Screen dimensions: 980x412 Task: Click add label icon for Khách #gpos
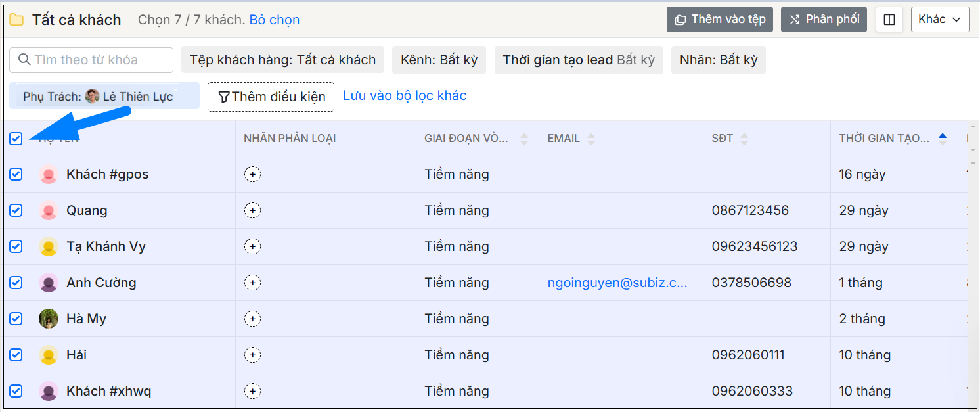click(252, 174)
